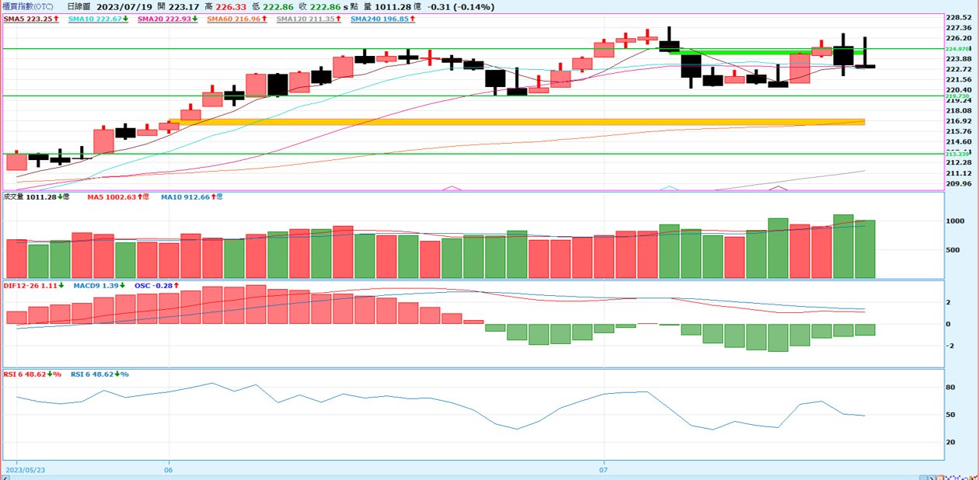Screen dimensions: 980x480
Task: Click the 20 RSI axis label
Action: click(x=950, y=442)
